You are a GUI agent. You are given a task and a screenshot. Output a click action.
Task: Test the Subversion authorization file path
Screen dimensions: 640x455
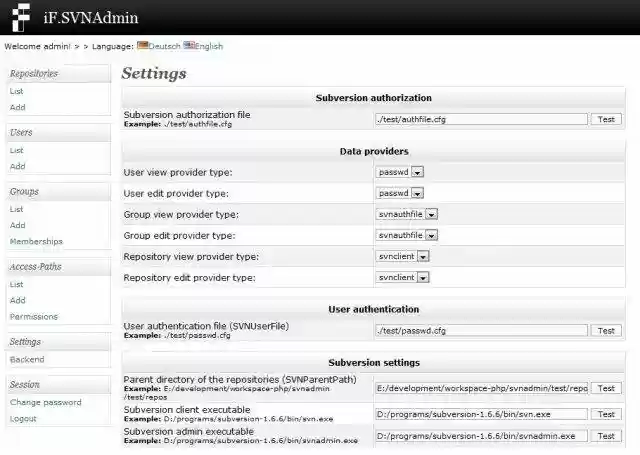(x=605, y=119)
